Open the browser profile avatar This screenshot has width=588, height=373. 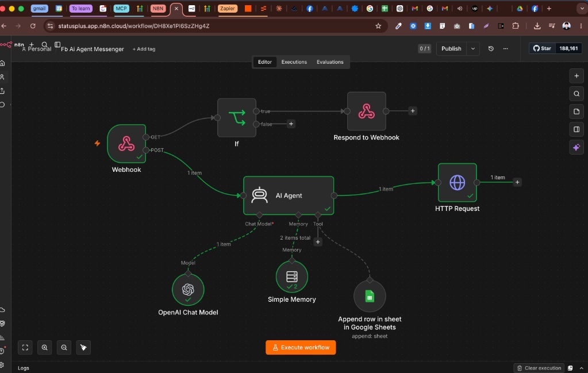coord(566,26)
